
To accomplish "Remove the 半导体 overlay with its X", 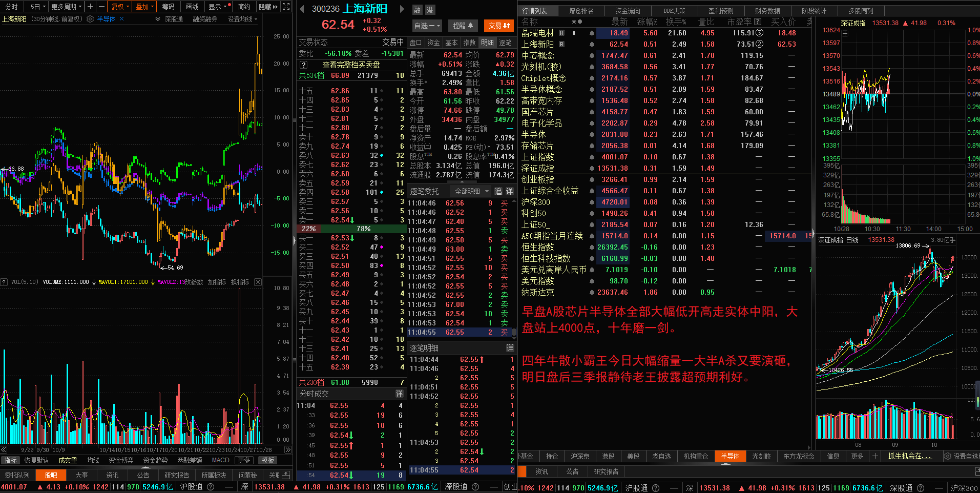I will pyautogui.click(x=121, y=19).
